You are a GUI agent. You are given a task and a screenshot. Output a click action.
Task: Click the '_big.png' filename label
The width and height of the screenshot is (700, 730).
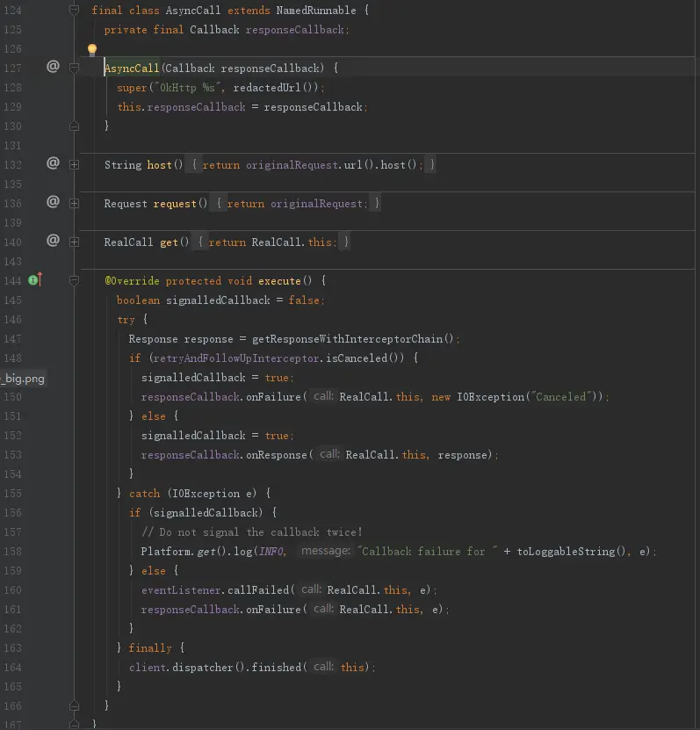pyautogui.click(x=23, y=379)
